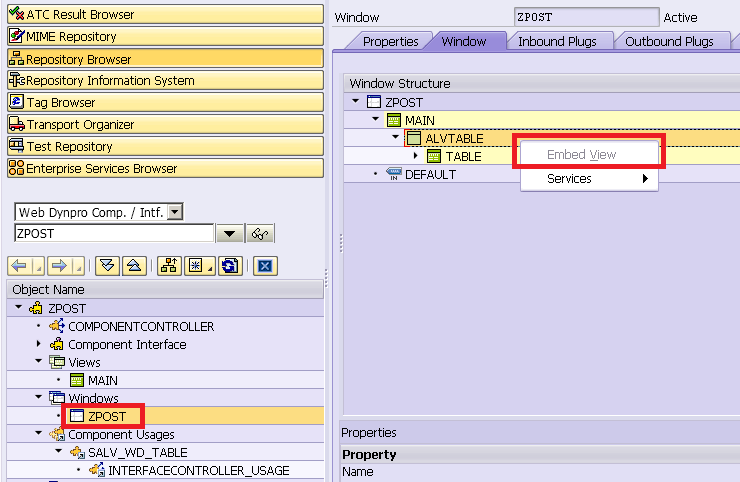Select SALV_WD_TABLE tree item
This screenshot has width=740, height=482.
[137, 452]
